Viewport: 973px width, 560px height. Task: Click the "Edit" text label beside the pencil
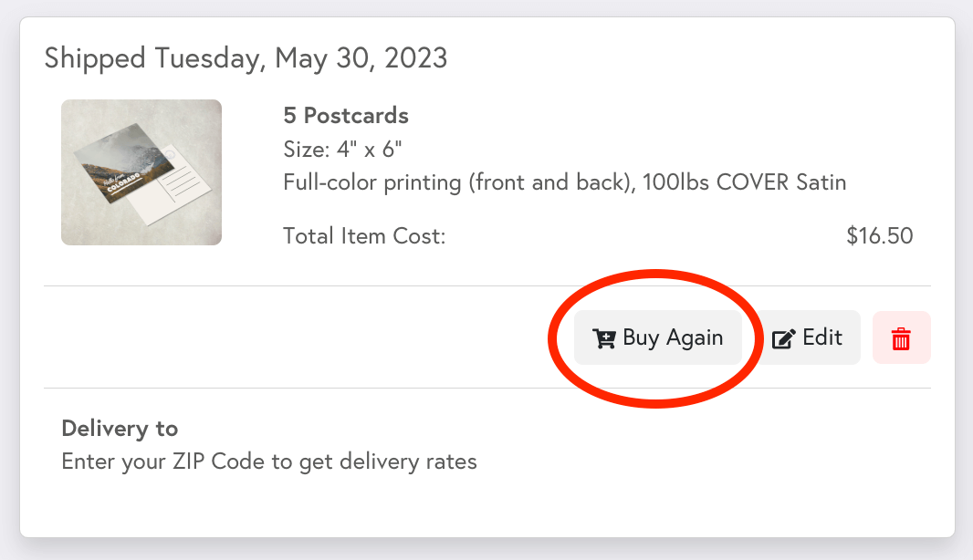point(821,337)
